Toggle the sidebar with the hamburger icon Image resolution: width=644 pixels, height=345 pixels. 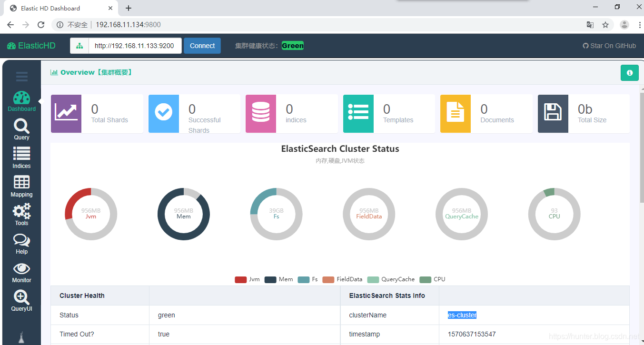pyautogui.click(x=21, y=76)
